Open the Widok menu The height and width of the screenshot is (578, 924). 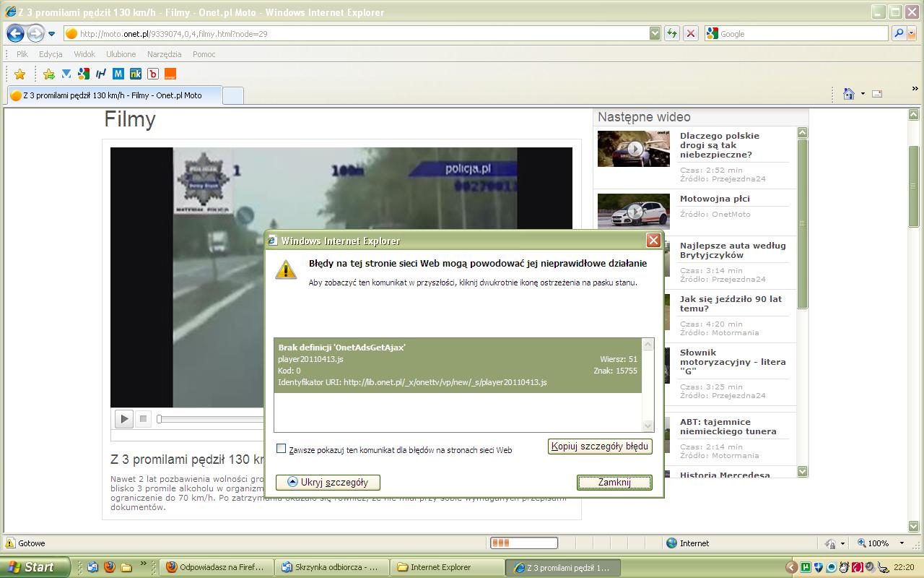pos(84,54)
